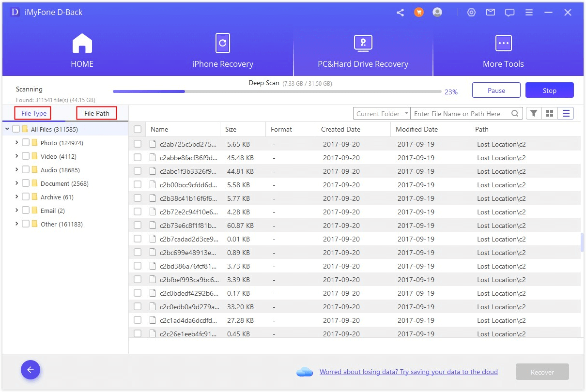Open the chat feedback icon
This screenshot has width=586, height=392.
click(509, 13)
